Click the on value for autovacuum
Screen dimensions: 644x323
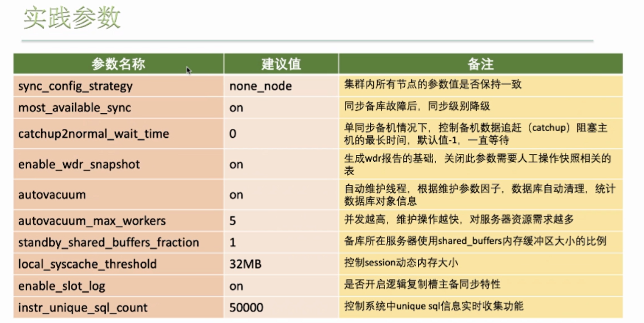[281, 194]
